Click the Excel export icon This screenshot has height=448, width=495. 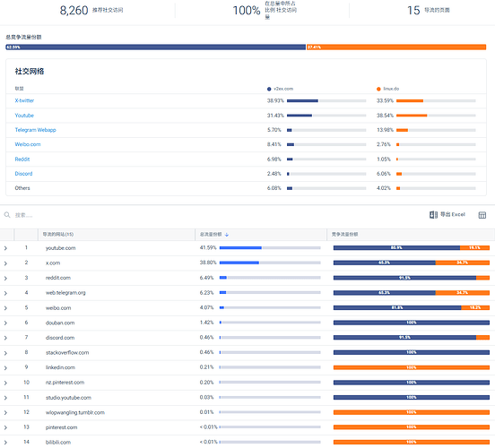pos(433,215)
